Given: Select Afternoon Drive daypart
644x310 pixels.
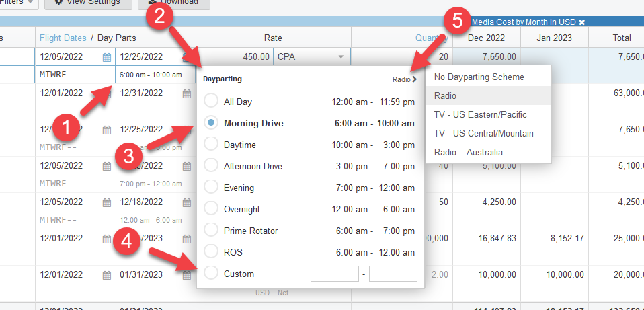Looking at the screenshot, I should coord(211,166).
